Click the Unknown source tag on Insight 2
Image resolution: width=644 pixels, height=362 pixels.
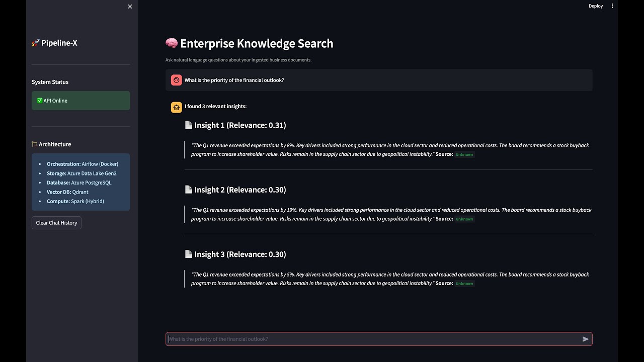click(x=464, y=219)
